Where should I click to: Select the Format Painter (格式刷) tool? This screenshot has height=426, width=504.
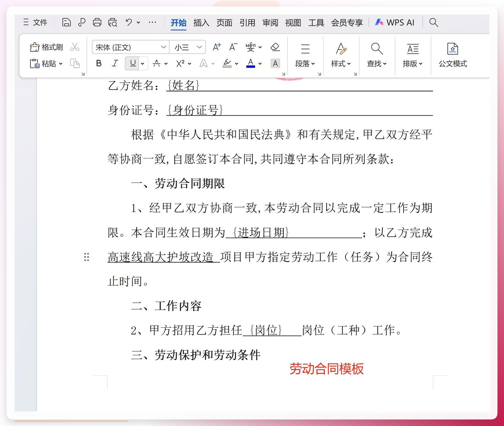(x=46, y=47)
